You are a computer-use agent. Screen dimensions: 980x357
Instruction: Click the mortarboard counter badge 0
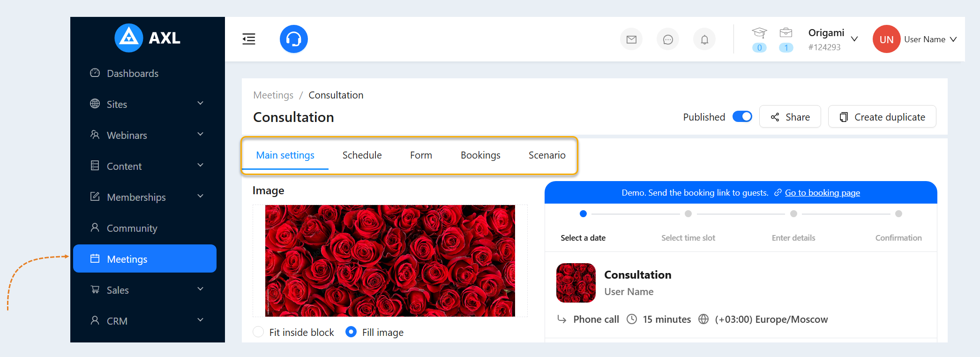[x=759, y=47]
